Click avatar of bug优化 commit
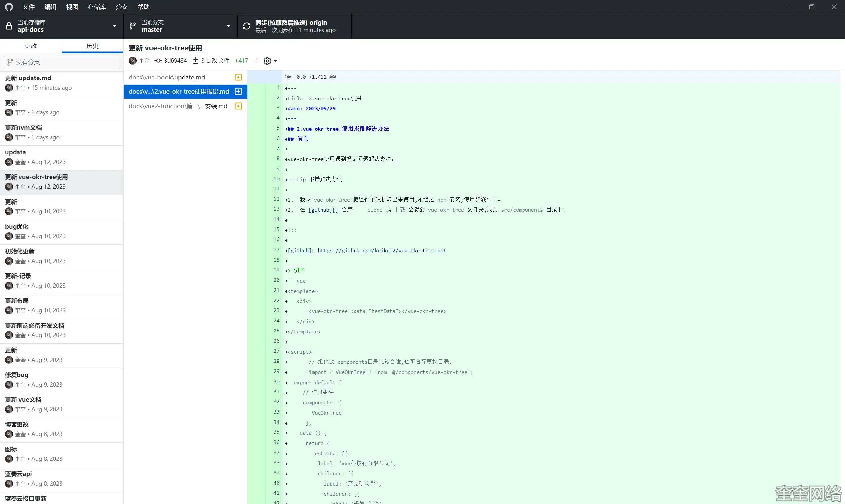845x504 pixels. [x=9, y=236]
